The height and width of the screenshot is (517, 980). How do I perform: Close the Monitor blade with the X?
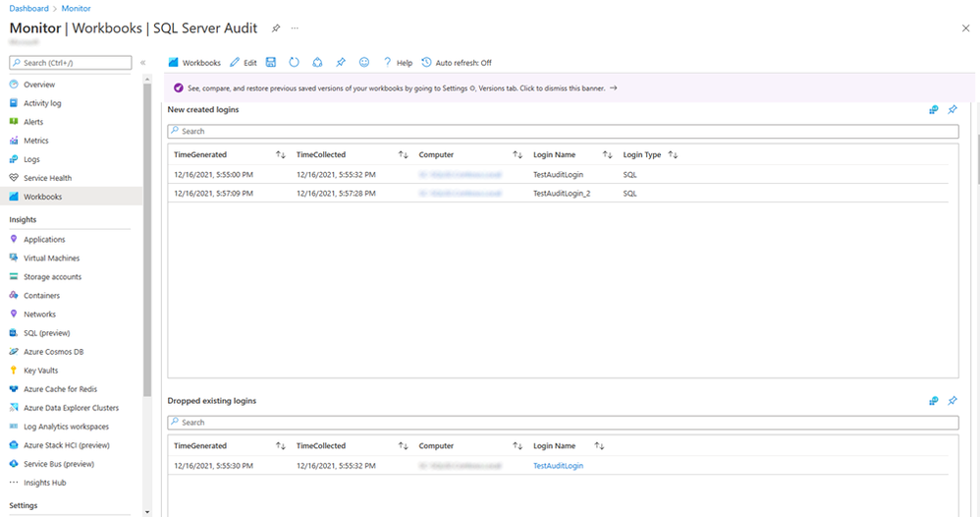[965, 29]
